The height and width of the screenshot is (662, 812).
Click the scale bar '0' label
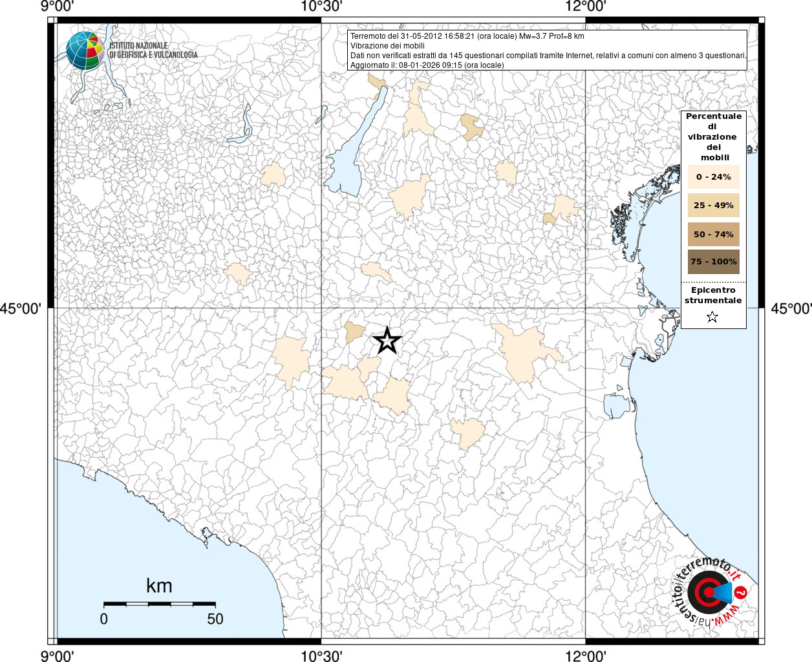point(104,619)
